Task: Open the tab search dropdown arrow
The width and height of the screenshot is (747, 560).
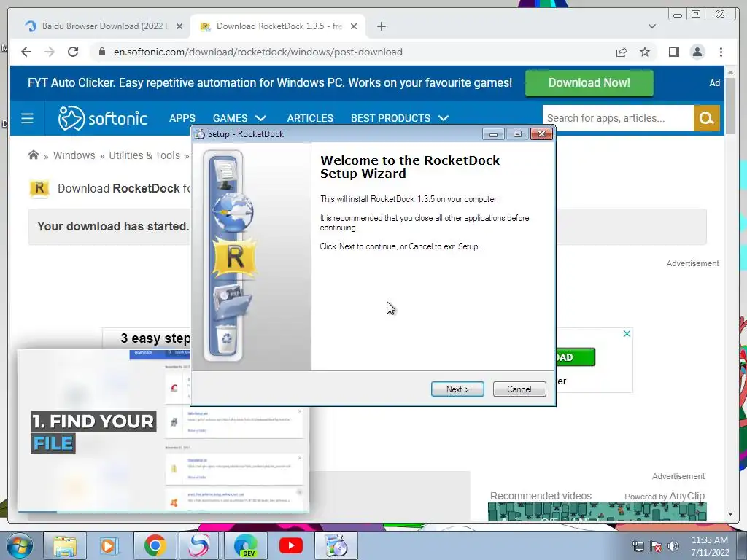Action: click(x=651, y=26)
